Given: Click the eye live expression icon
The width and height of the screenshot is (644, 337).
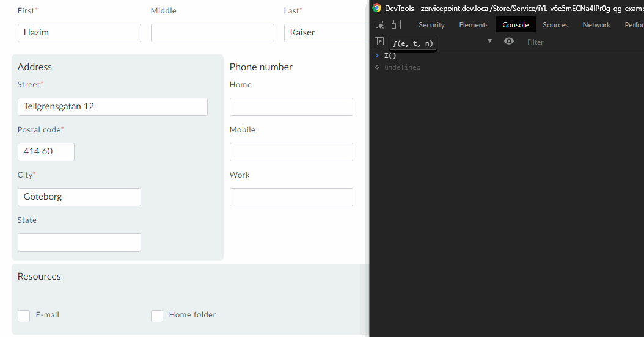Looking at the screenshot, I should tap(509, 42).
